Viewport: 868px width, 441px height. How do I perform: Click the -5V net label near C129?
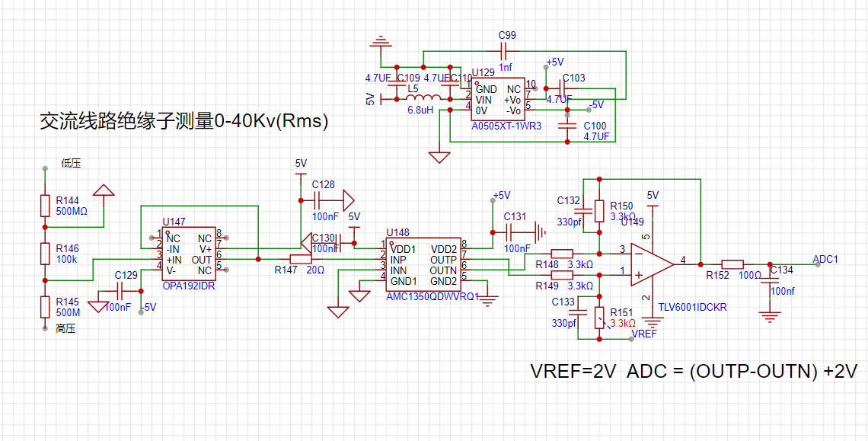tap(148, 306)
